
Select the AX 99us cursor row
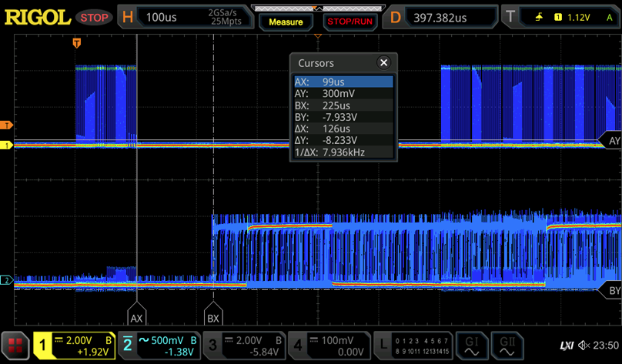343,82
